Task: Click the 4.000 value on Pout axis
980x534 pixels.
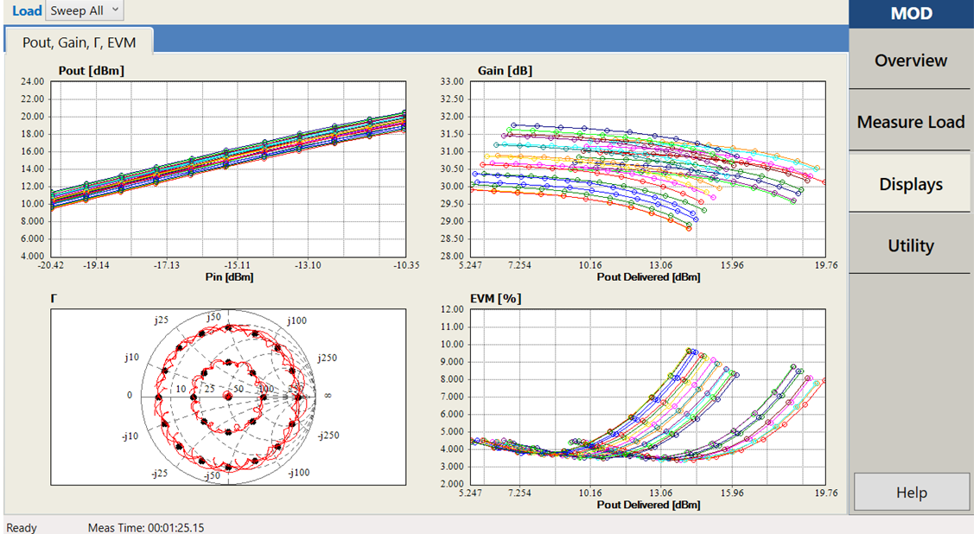Action: click(x=33, y=256)
